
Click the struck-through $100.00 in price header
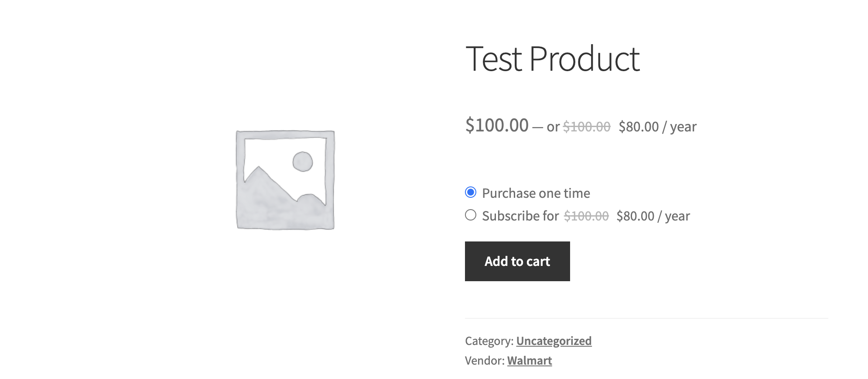pyautogui.click(x=587, y=127)
